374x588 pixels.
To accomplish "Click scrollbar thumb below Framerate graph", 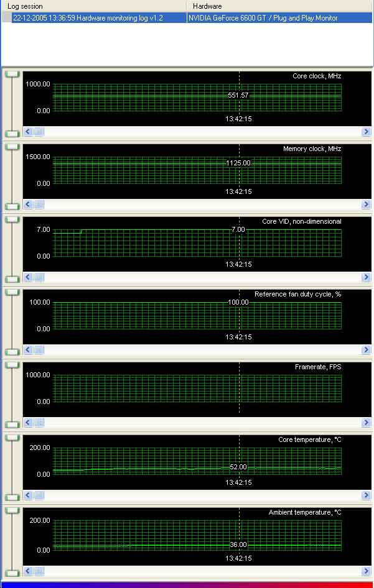I will (39, 423).
